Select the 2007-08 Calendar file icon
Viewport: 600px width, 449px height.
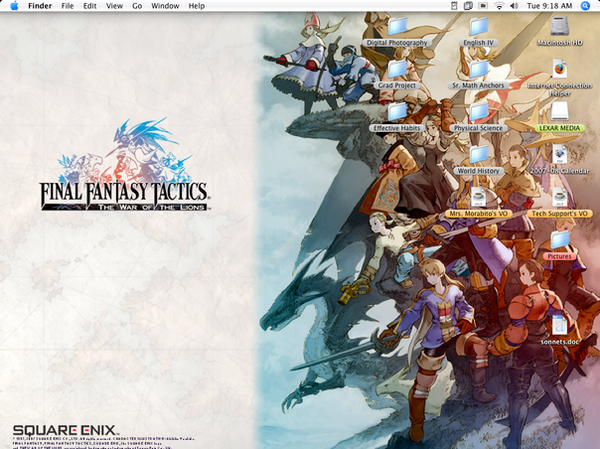coord(560,155)
